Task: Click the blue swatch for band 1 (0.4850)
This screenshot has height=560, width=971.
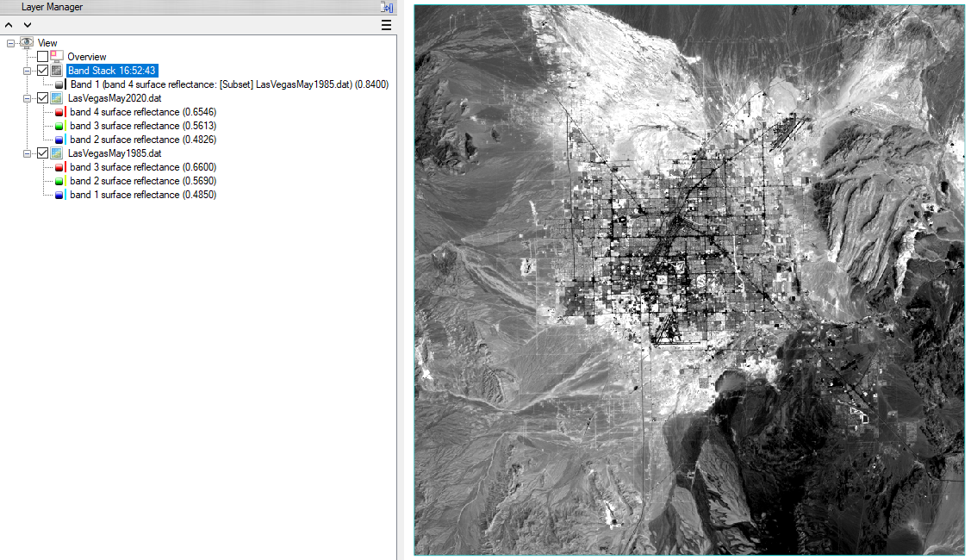Action: click(x=59, y=195)
